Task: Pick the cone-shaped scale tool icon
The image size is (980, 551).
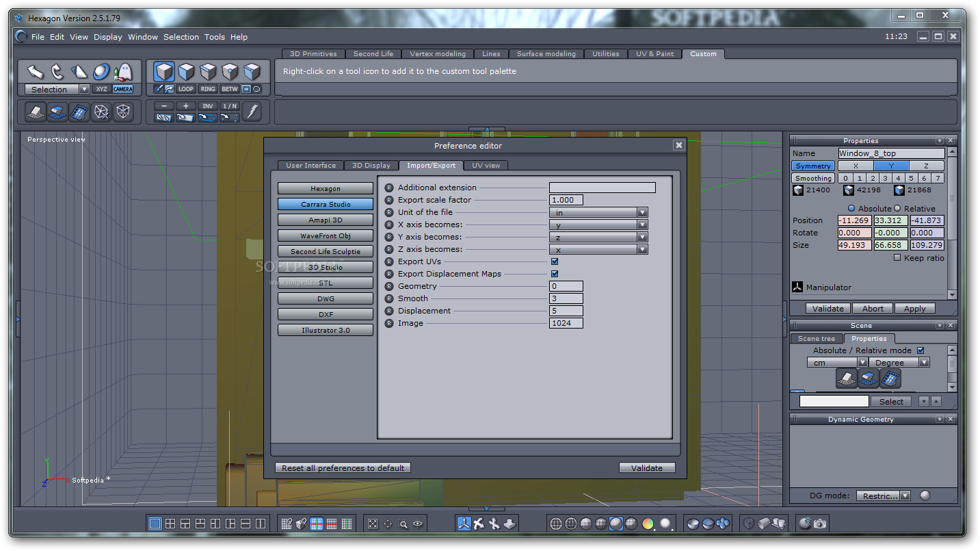Action: pyautogui.click(x=79, y=71)
